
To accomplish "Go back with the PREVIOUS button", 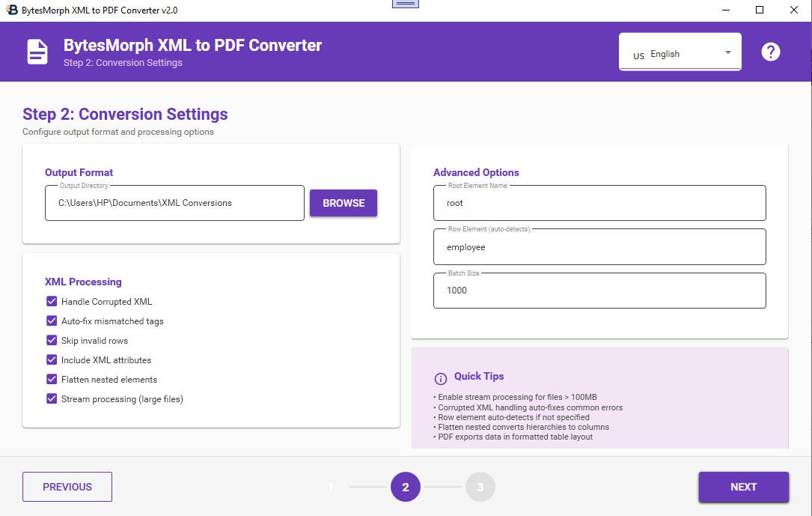I will (x=67, y=487).
